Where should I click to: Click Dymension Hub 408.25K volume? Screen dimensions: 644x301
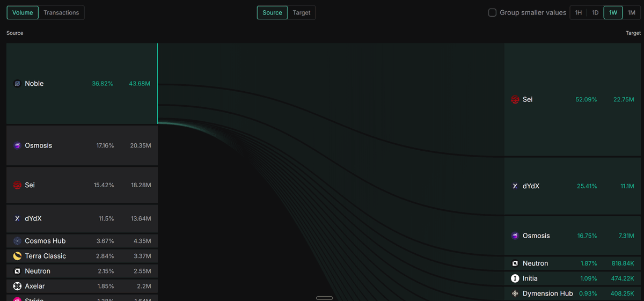(623, 293)
